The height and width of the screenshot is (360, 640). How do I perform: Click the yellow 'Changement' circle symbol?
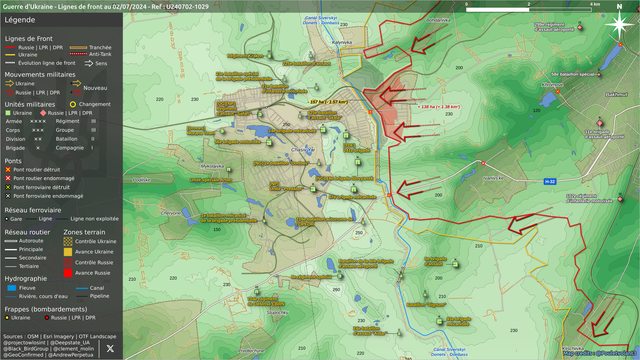[x=73, y=104]
